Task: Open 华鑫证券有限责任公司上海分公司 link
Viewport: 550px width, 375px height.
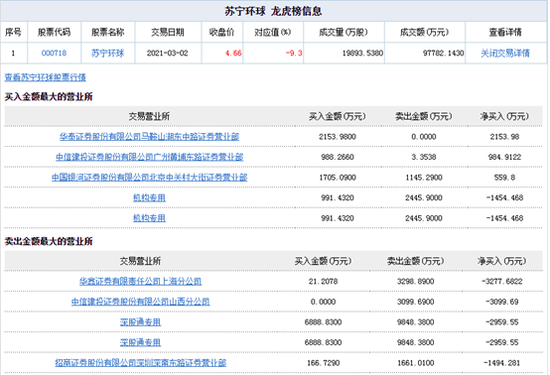Action: [x=140, y=281]
